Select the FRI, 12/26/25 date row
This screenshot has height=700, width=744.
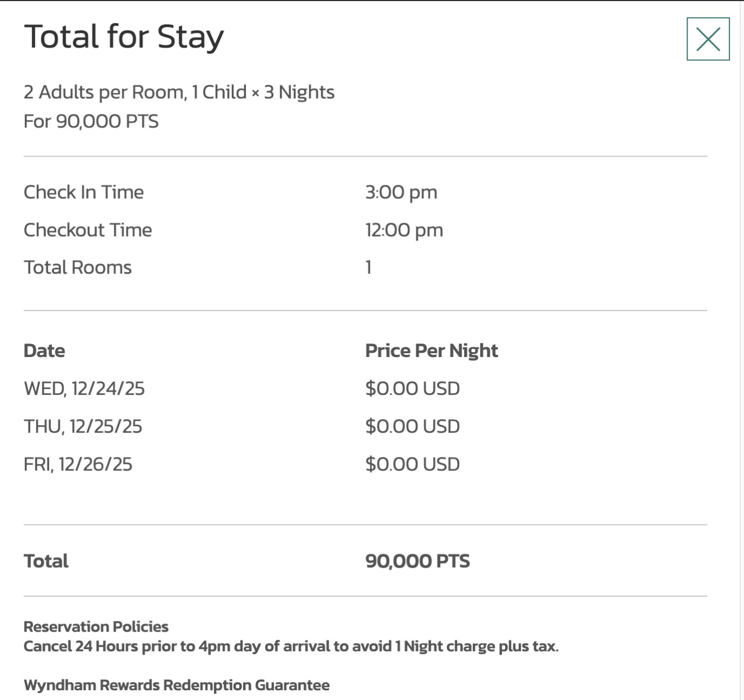77,464
